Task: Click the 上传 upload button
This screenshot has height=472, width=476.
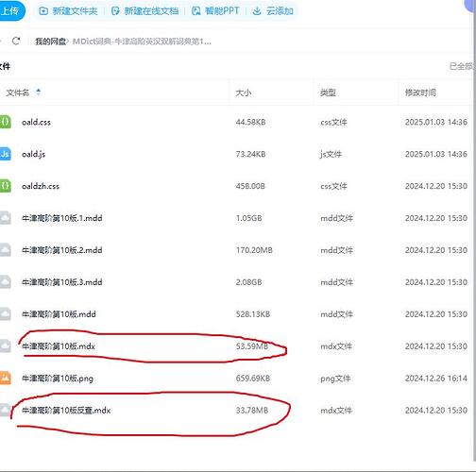Action: tap(11, 11)
